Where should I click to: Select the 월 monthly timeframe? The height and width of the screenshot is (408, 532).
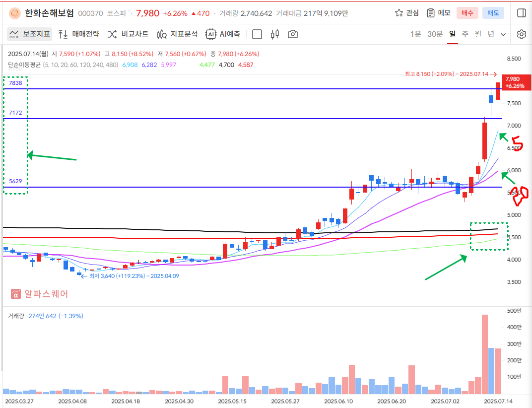(478, 34)
